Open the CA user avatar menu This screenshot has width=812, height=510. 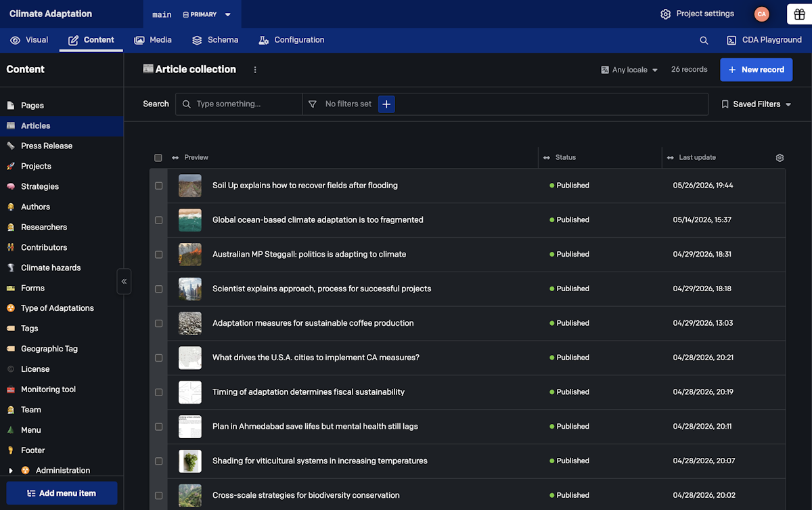tap(762, 14)
